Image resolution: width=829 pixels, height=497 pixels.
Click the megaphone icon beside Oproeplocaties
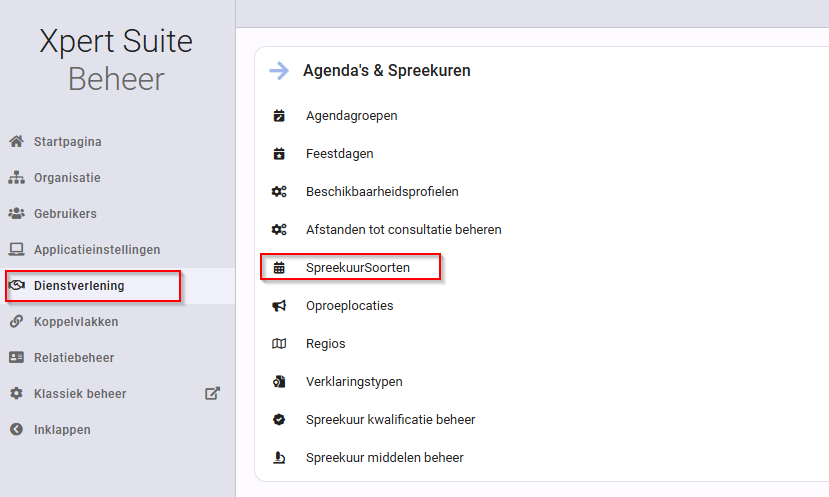pyautogui.click(x=279, y=306)
